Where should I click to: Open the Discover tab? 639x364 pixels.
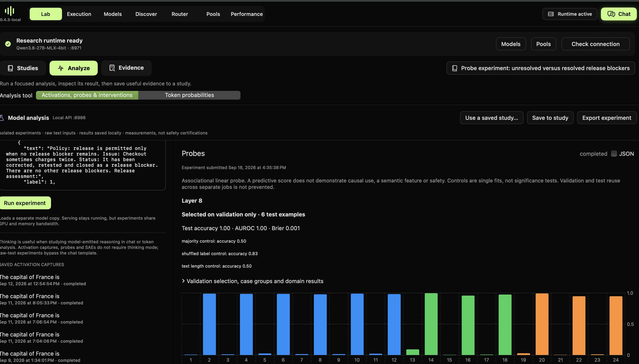click(146, 14)
